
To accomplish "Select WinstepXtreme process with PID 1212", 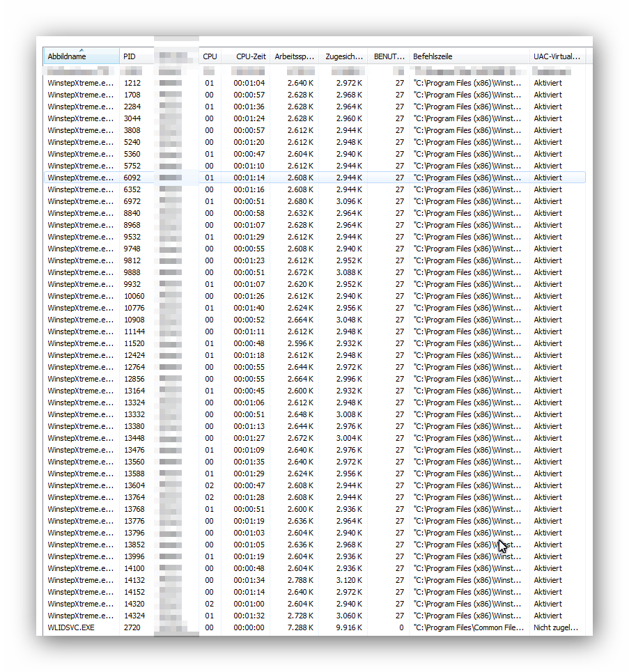I will [80, 83].
